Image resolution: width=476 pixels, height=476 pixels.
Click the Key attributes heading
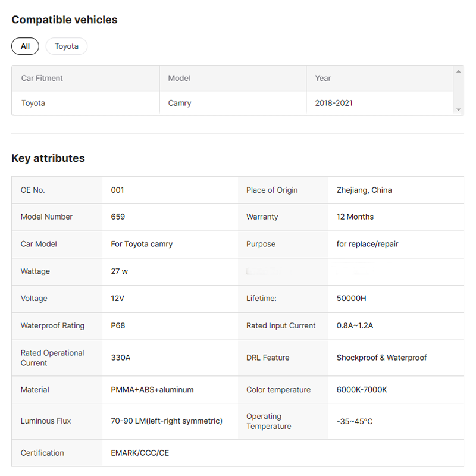(x=48, y=158)
